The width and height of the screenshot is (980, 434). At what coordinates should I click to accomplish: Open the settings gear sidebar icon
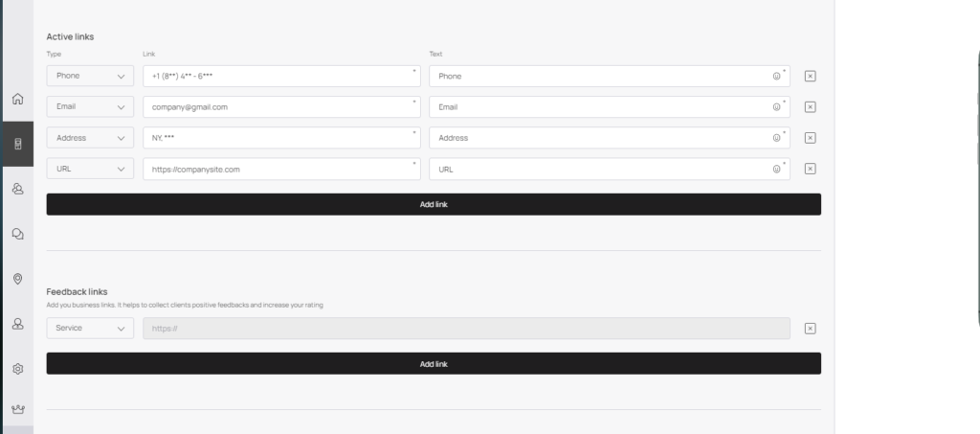[x=17, y=369]
